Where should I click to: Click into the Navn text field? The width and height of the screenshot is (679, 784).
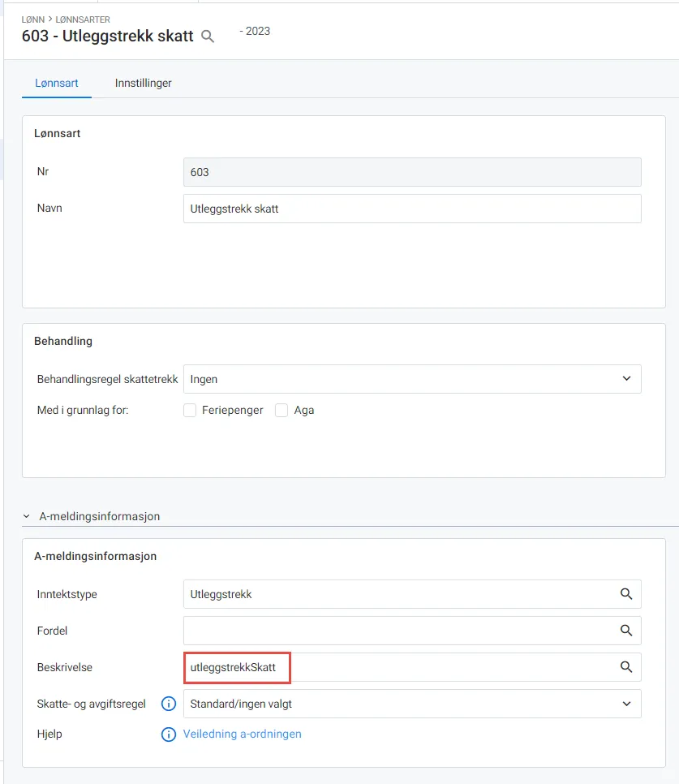coord(365,209)
